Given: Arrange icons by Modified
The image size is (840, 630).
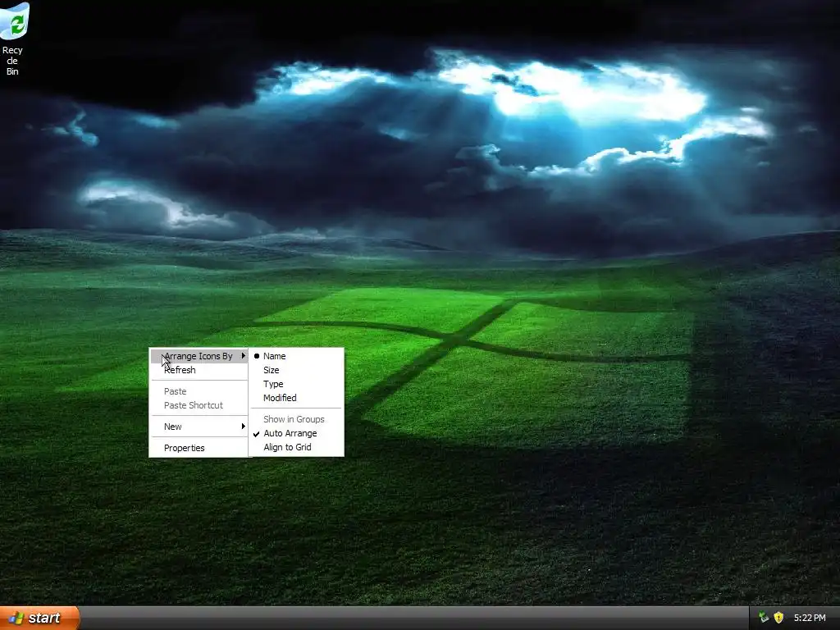Looking at the screenshot, I should (x=296, y=398).
